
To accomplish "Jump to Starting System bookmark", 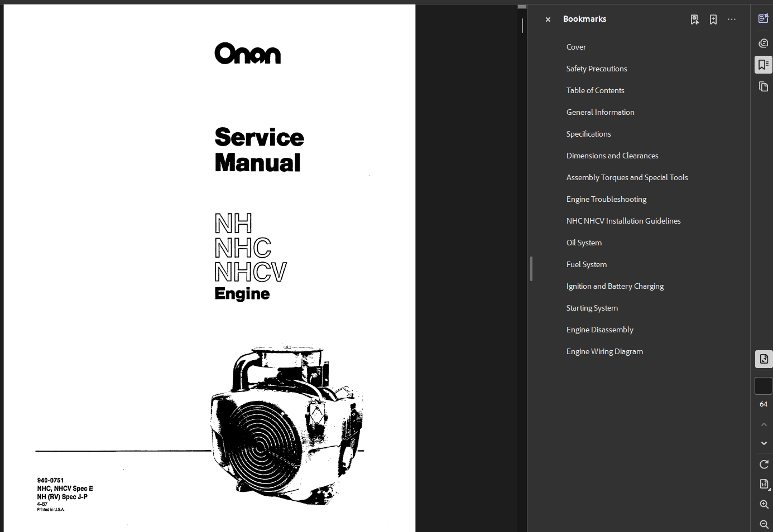I will pyautogui.click(x=592, y=308).
